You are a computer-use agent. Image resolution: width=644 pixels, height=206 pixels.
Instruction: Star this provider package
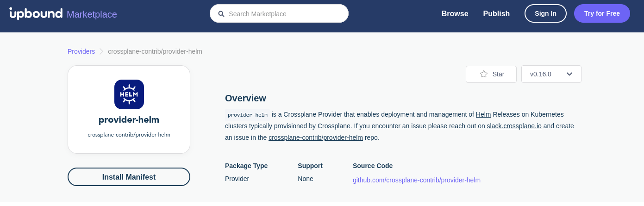pyautogui.click(x=491, y=74)
